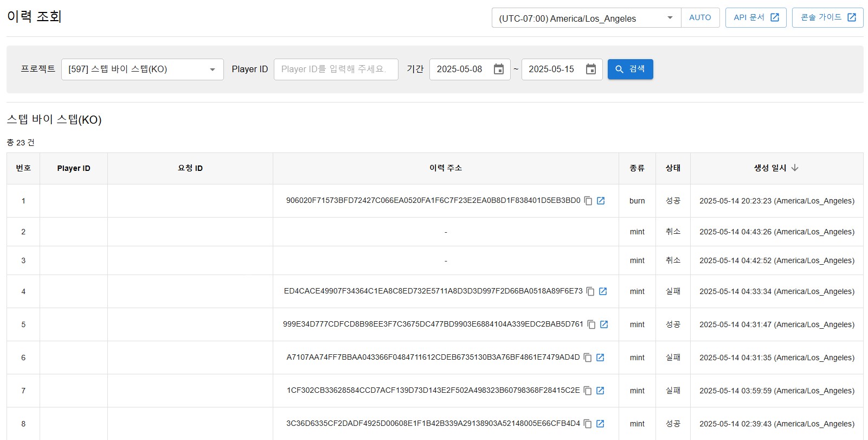Click the start date field 2025-05-08
This screenshot has height=440, width=868.
(x=460, y=69)
